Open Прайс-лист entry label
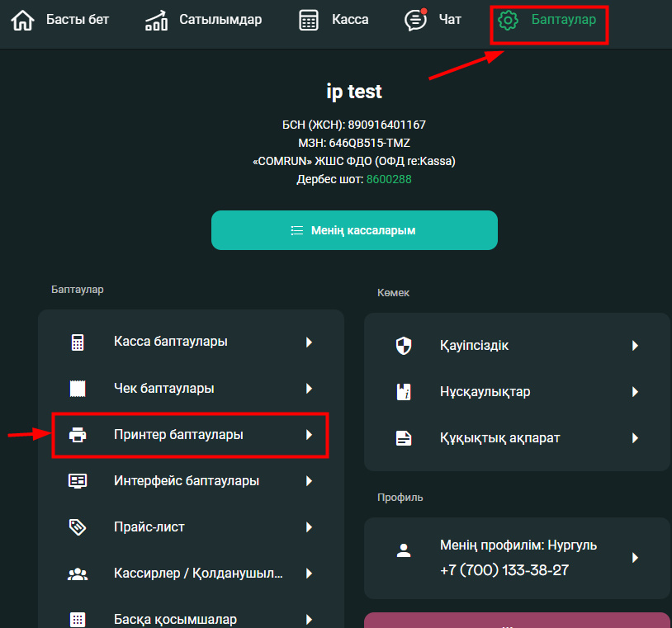This screenshot has width=672, height=628. click(x=149, y=526)
